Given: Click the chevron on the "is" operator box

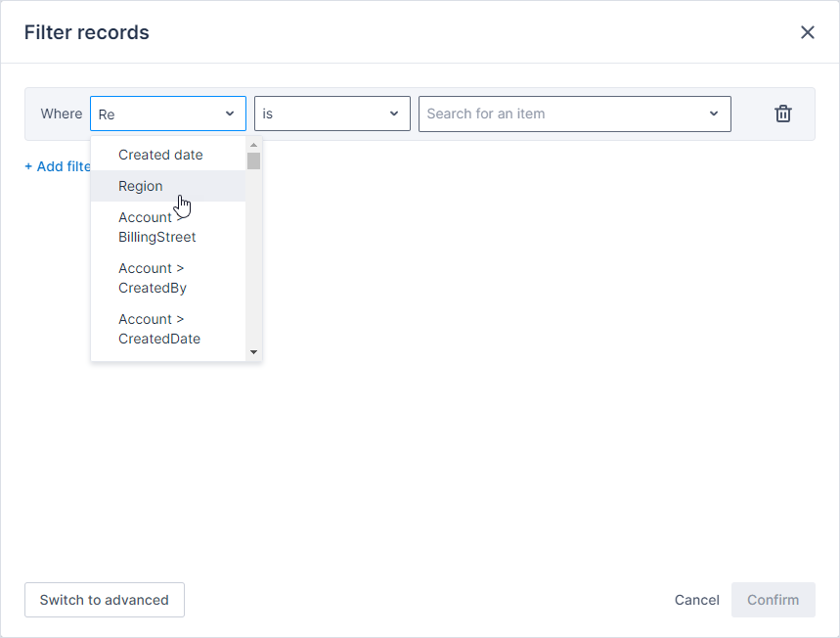Looking at the screenshot, I should 393,114.
